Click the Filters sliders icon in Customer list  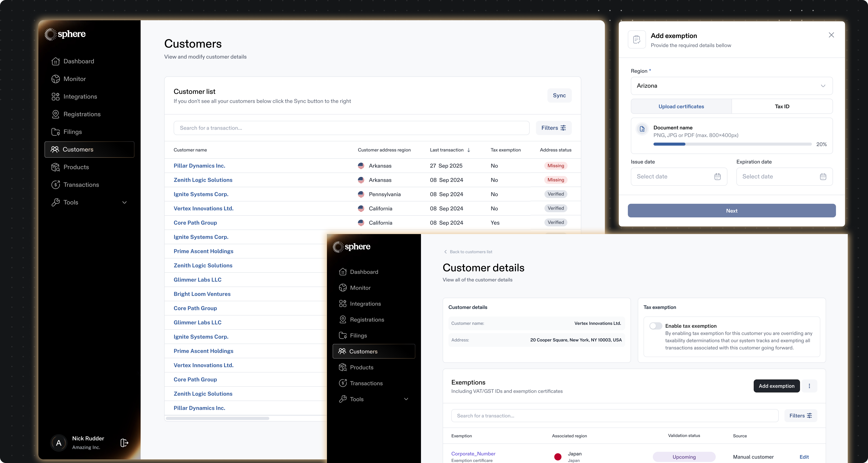(563, 128)
